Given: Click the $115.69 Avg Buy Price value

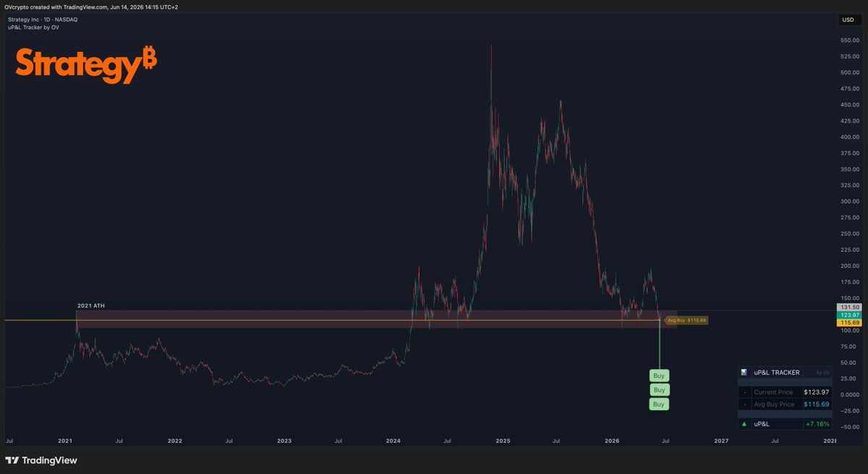Looking at the screenshot, I should (817, 404).
